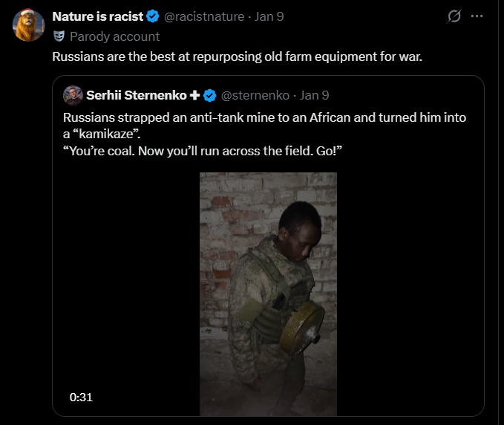Click the main post text about farm equipment
Image resolution: width=504 pixels, height=425 pixels.
point(237,56)
